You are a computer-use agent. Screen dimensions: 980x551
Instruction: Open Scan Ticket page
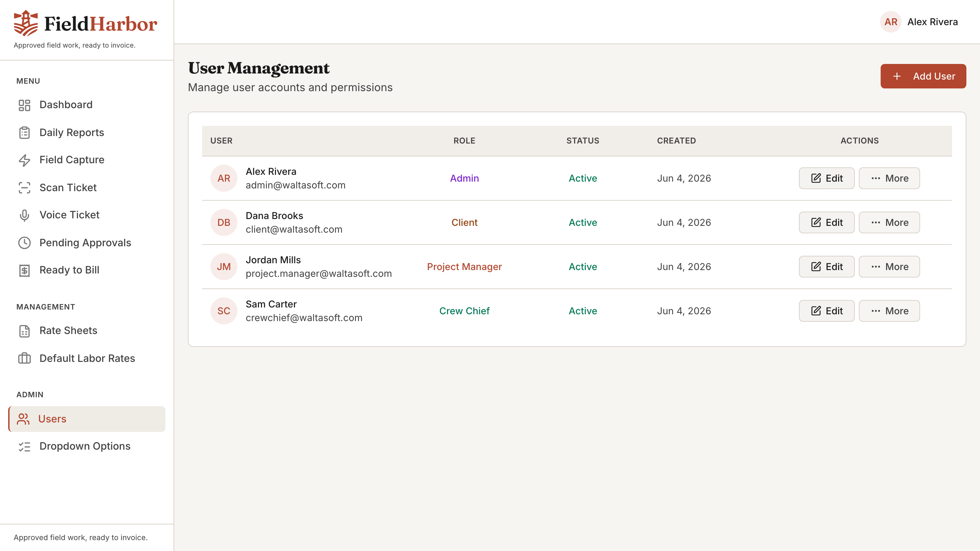point(87,188)
